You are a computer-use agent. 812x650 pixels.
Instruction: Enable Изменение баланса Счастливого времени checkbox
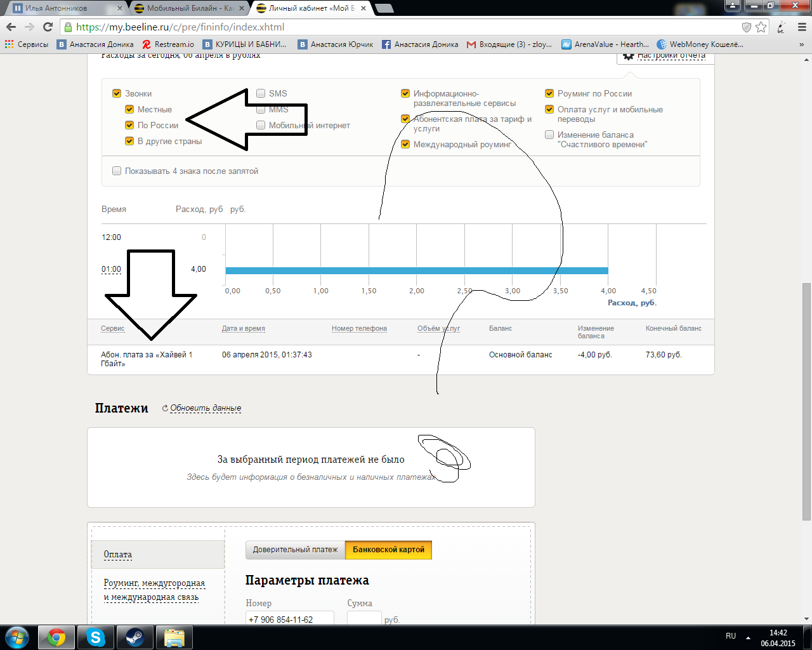(x=549, y=135)
